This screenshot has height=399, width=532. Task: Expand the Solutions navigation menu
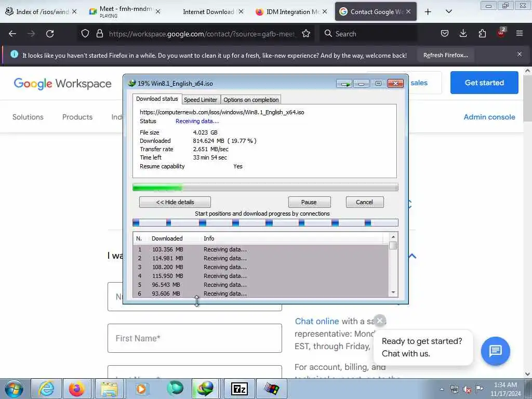pos(28,117)
